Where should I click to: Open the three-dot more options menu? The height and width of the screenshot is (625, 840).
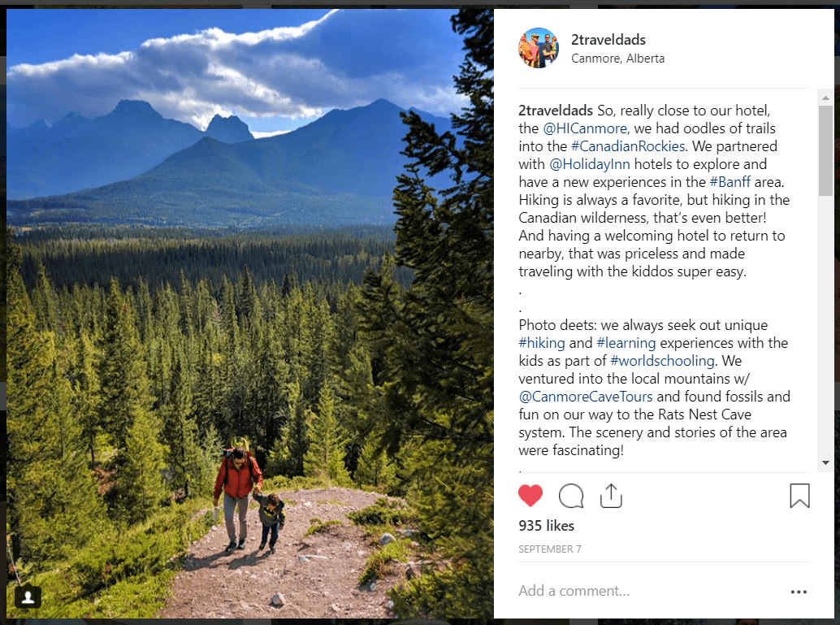pos(799,591)
